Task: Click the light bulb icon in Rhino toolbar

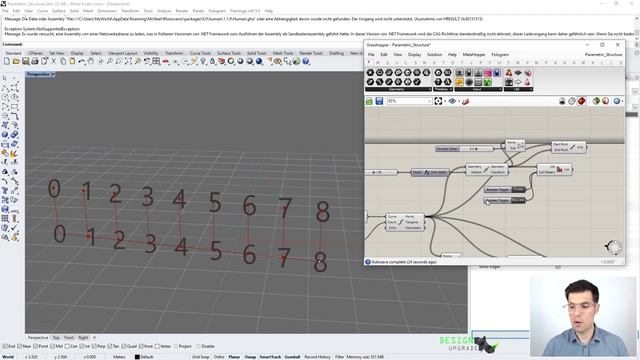Action: pos(203,61)
